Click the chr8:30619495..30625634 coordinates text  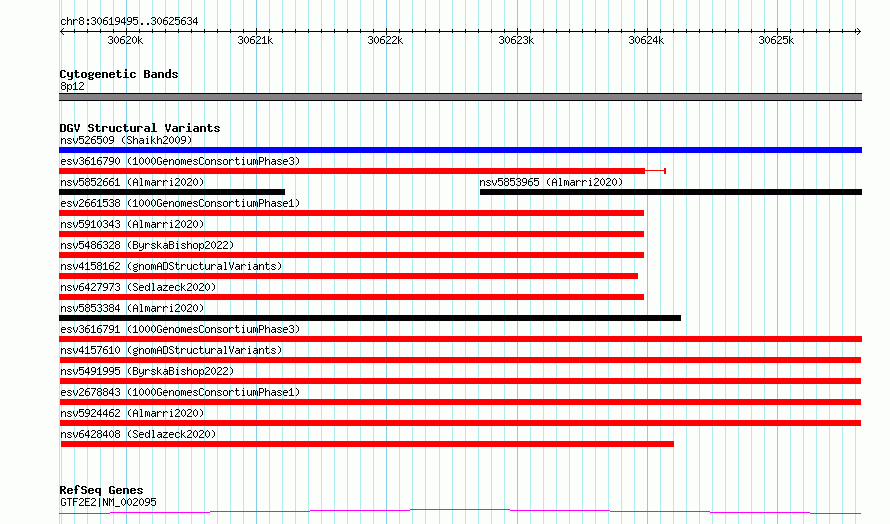pos(129,22)
